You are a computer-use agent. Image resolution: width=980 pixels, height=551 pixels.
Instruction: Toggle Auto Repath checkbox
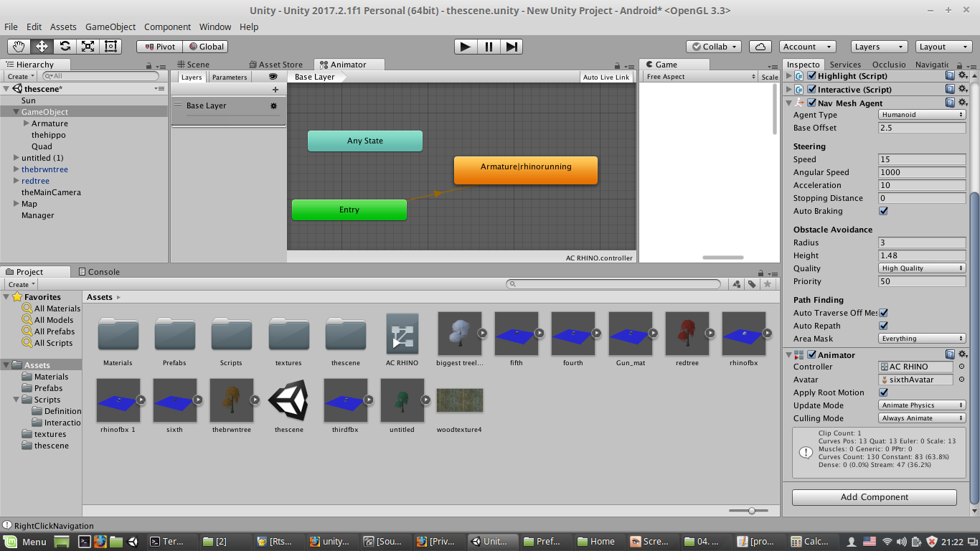click(883, 326)
